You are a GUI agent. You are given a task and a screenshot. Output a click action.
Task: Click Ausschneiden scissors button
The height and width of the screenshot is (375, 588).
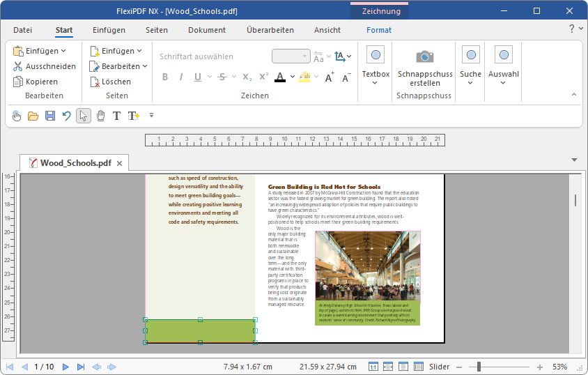click(x=45, y=66)
